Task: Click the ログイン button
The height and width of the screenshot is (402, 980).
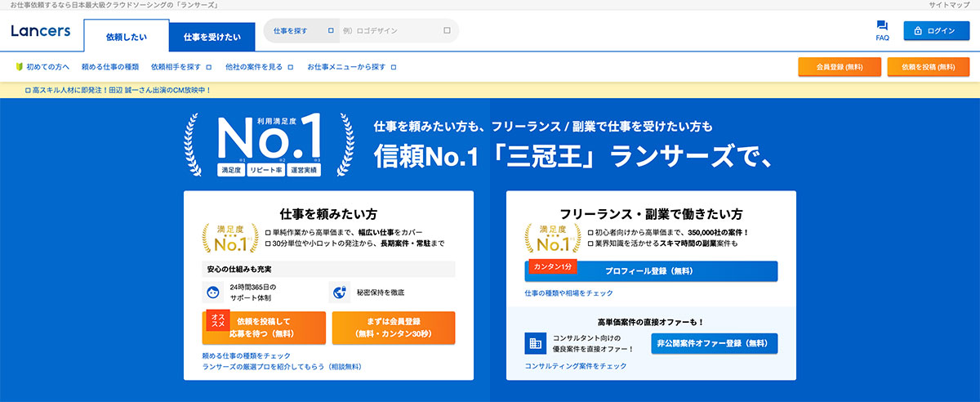Action: pos(936,31)
